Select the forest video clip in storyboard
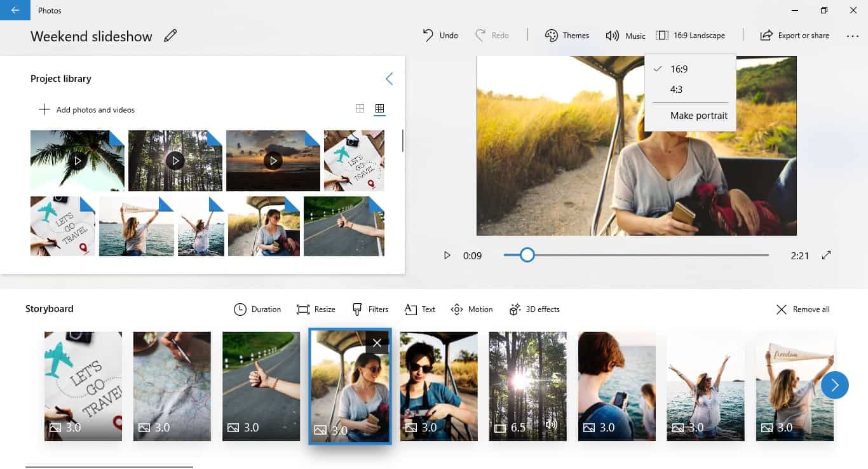Viewport: 868px width, 469px height. [x=527, y=386]
